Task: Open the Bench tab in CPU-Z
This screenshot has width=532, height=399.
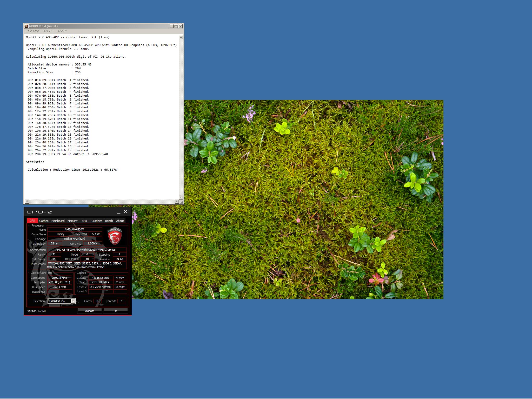Action: point(109,221)
